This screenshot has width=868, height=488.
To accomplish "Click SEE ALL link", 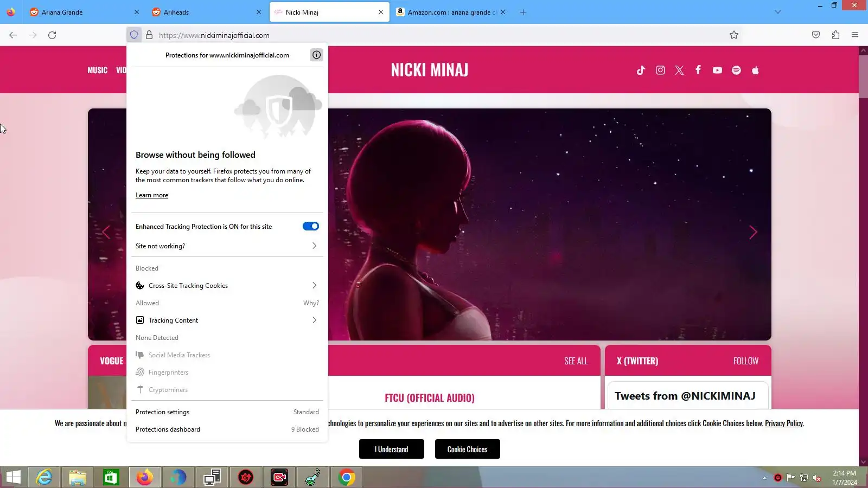I will coord(576,361).
